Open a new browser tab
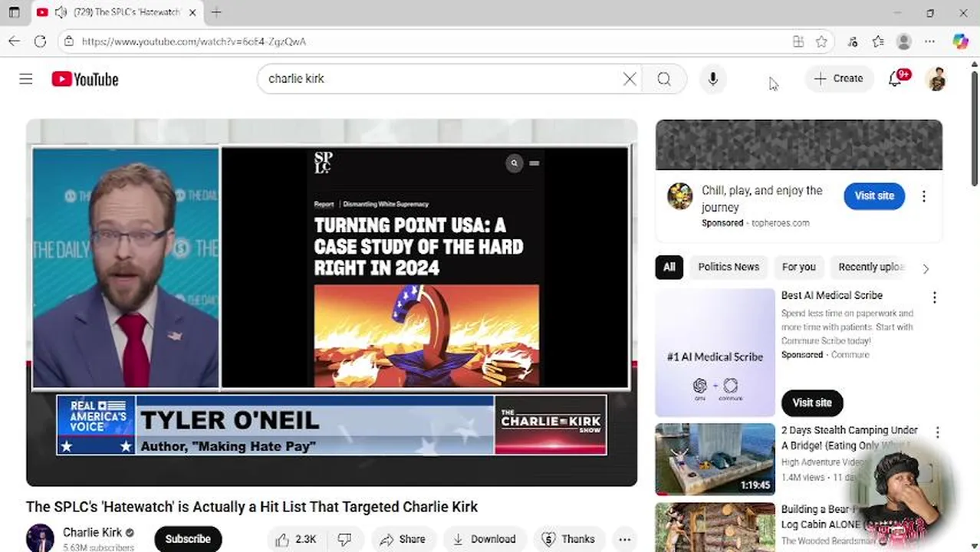Screen dimensions: 980x552 (x=216, y=12)
